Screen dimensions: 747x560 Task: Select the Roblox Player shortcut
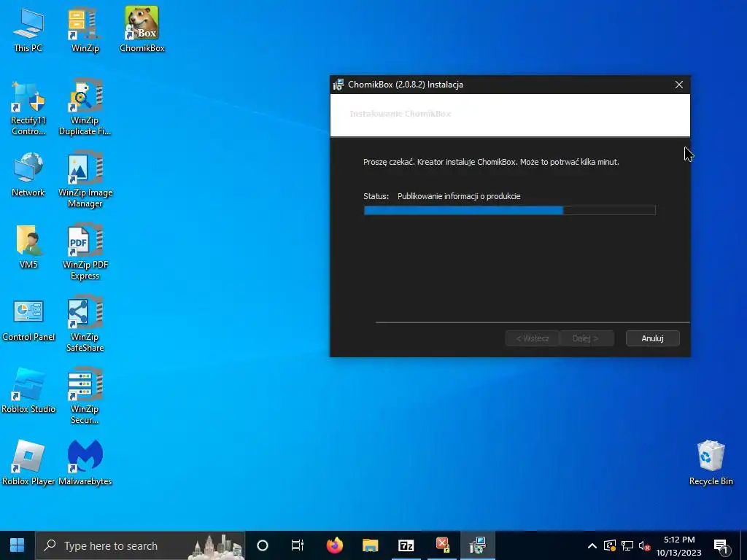coord(28,463)
